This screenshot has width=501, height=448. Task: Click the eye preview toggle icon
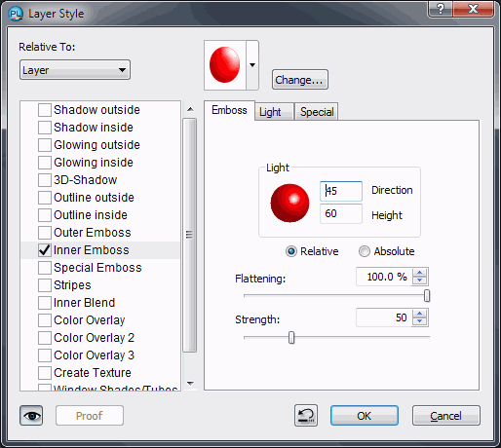point(31,415)
